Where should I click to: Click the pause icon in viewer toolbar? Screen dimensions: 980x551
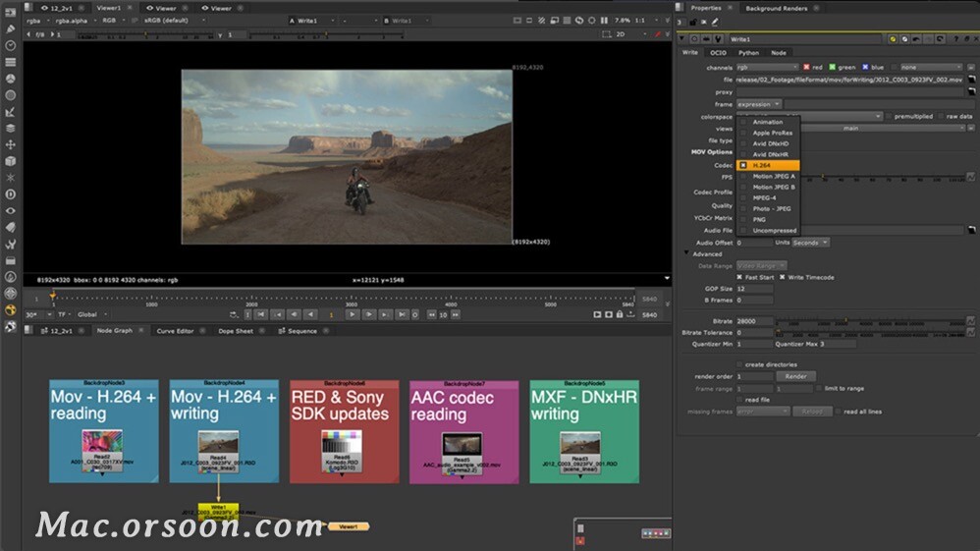coord(604,20)
